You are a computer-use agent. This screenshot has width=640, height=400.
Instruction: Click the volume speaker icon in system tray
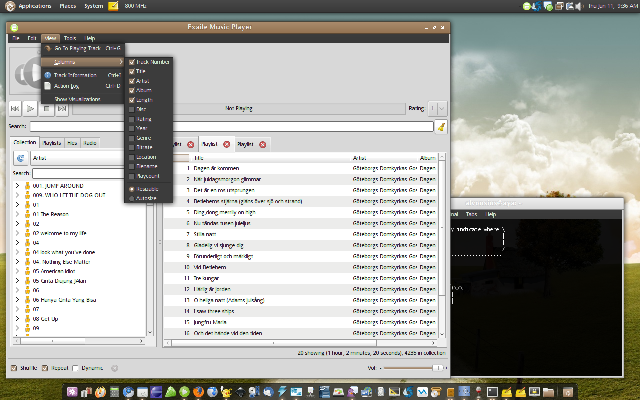579,6
